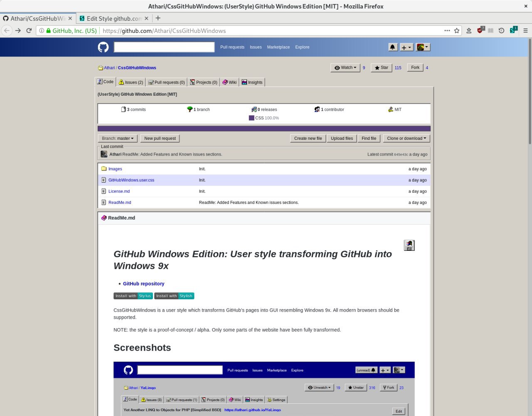Switch to the Code tab
532x416 pixels.
click(105, 82)
